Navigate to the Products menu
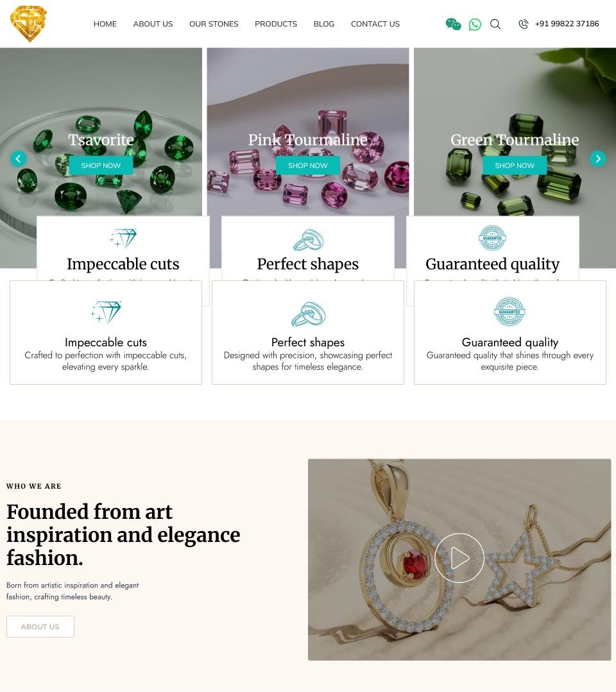 276,24
